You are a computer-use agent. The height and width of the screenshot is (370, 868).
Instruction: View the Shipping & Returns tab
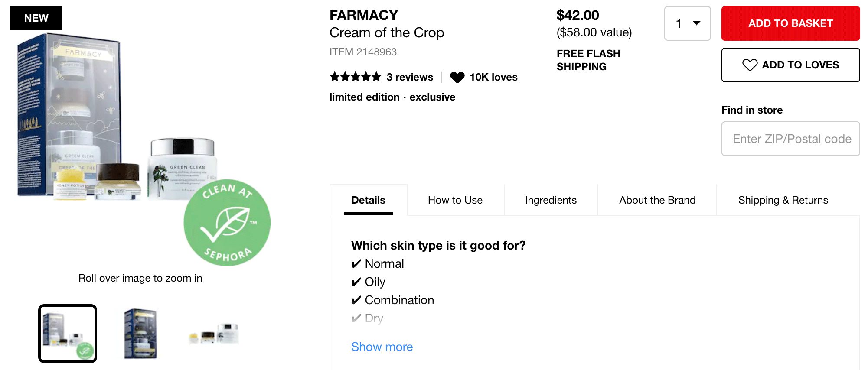tap(783, 200)
